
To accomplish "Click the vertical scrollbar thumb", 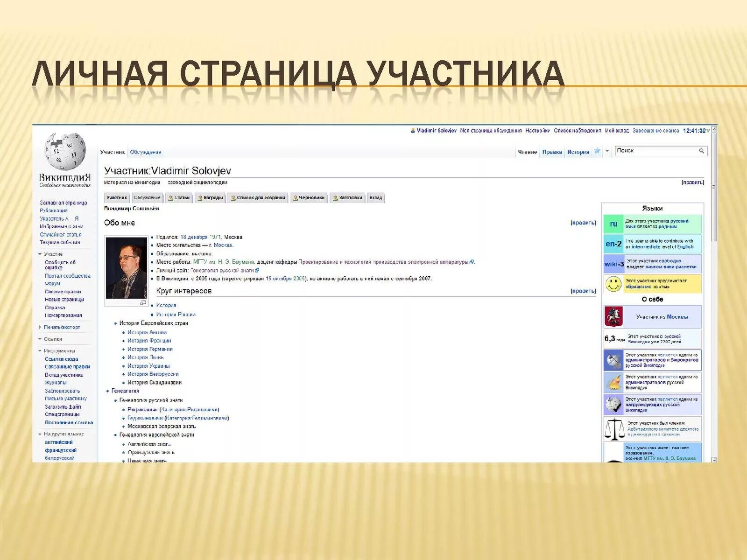I will (713, 187).
